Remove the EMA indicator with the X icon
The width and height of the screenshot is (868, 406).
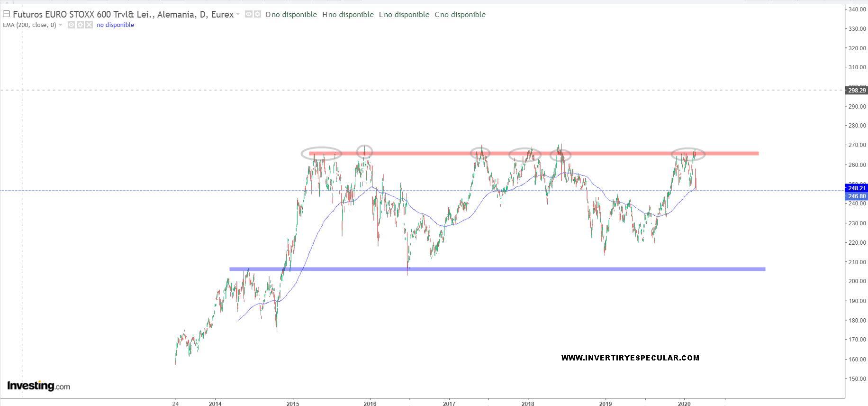(89, 25)
